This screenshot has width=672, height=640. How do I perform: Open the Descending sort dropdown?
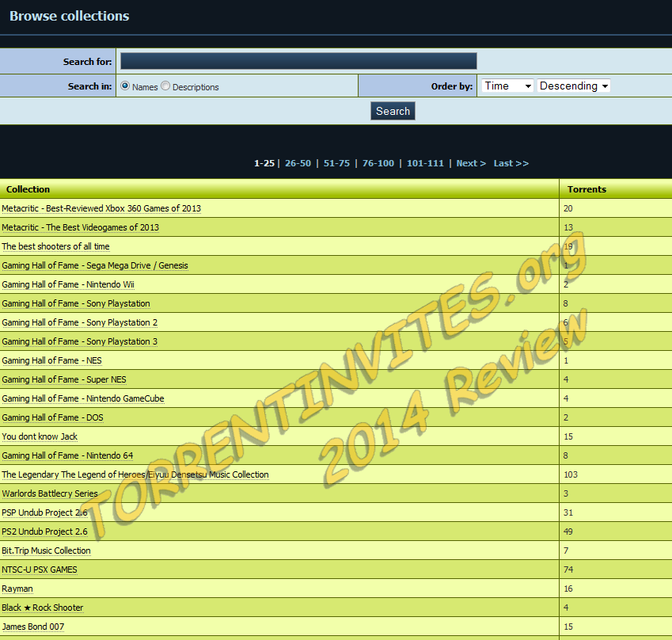pyautogui.click(x=573, y=86)
